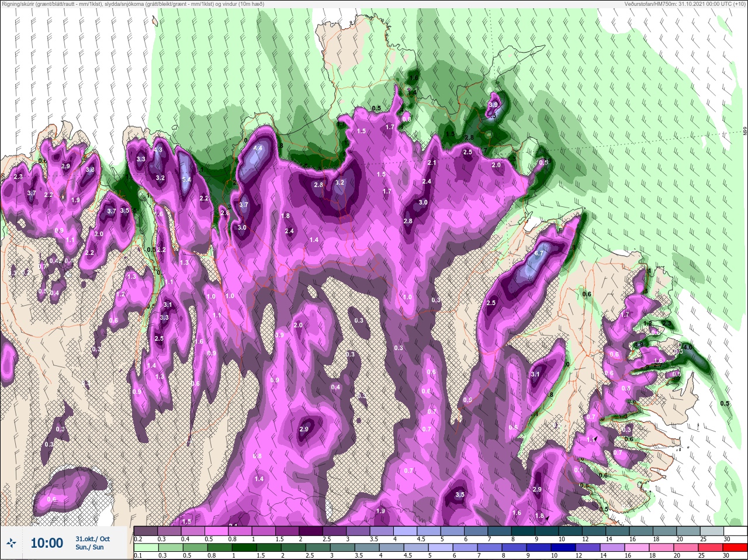Click upper legend swatch between 0.5 and 0.8

(217, 531)
